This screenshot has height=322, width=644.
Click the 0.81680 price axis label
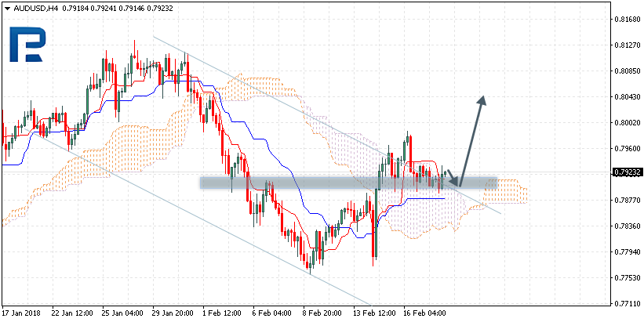(x=626, y=20)
